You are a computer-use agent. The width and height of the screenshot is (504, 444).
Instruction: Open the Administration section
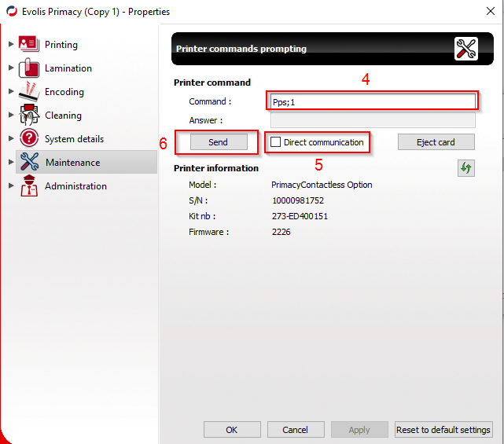(75, 186)
